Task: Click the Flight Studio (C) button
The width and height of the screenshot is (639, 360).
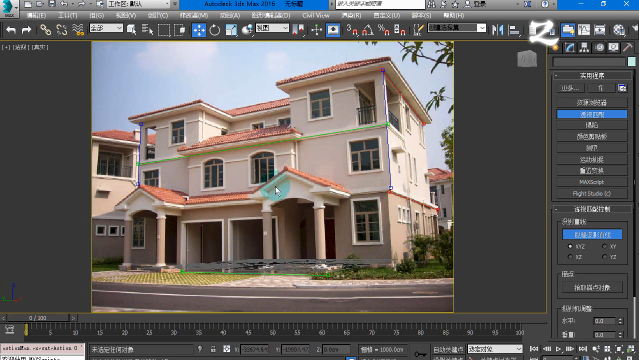Action: point(592,193)
